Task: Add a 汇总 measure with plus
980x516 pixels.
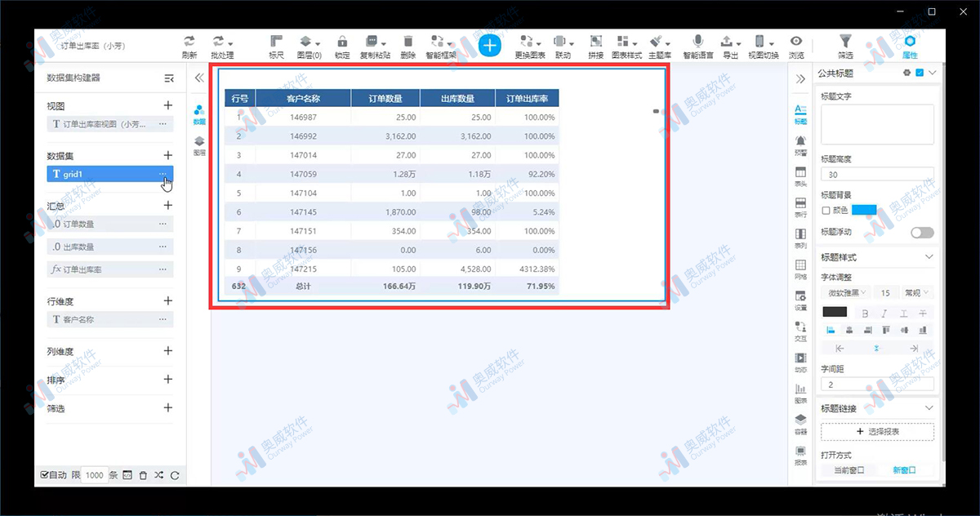Action: pyautogui.click(x=168, y=206)
